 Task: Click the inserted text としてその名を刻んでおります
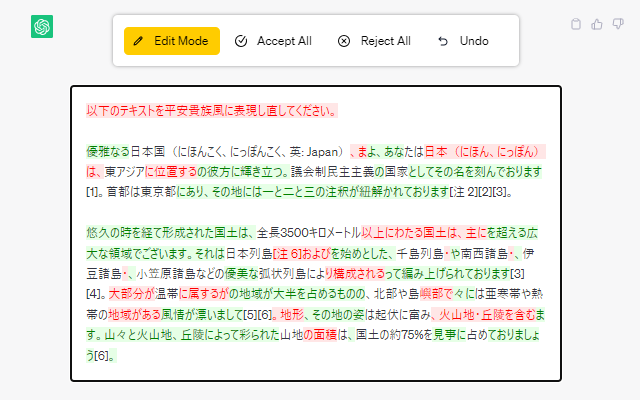(475, 172)
